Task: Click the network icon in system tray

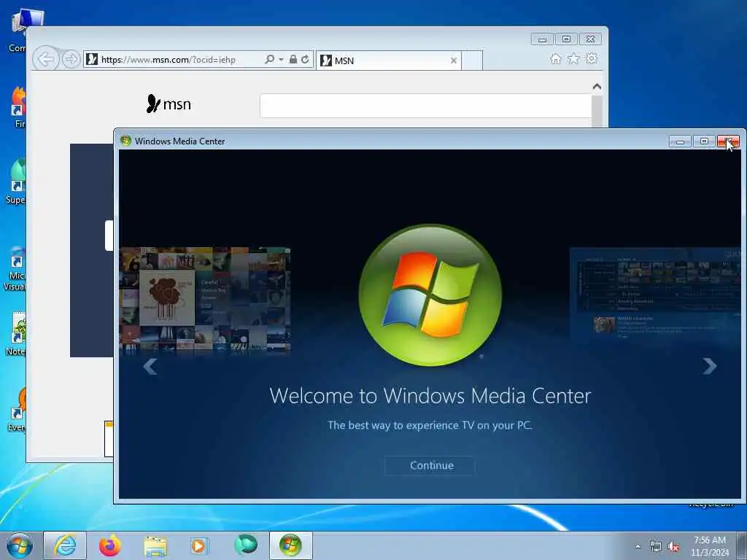Action: coord(656,547)
